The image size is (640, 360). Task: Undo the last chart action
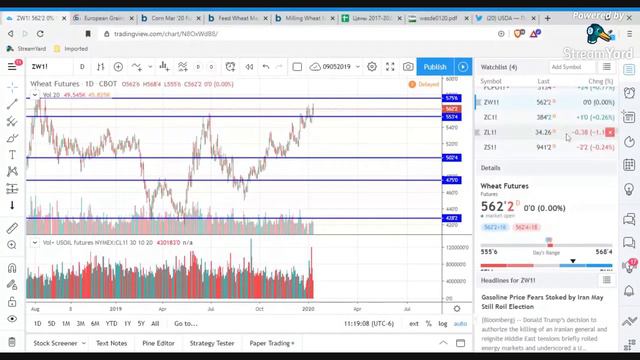click(266, 67)
